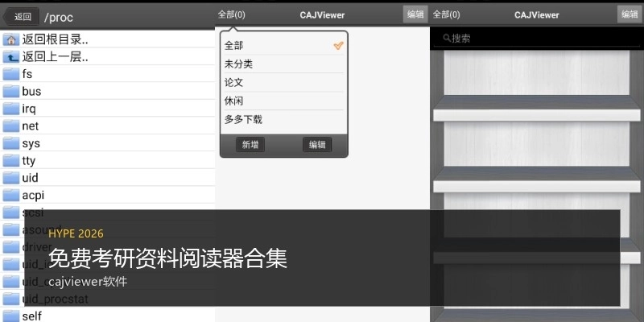This screenshot has width=644, height=322.
Task: Click CAJViewer title in right panel
Action: pos(536,15)
